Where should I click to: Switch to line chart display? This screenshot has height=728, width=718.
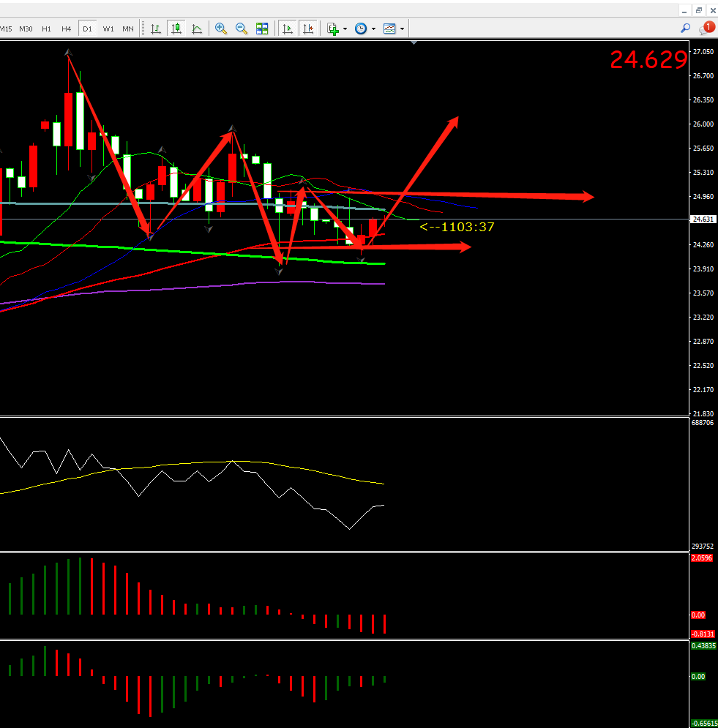[x=197, y=29]
